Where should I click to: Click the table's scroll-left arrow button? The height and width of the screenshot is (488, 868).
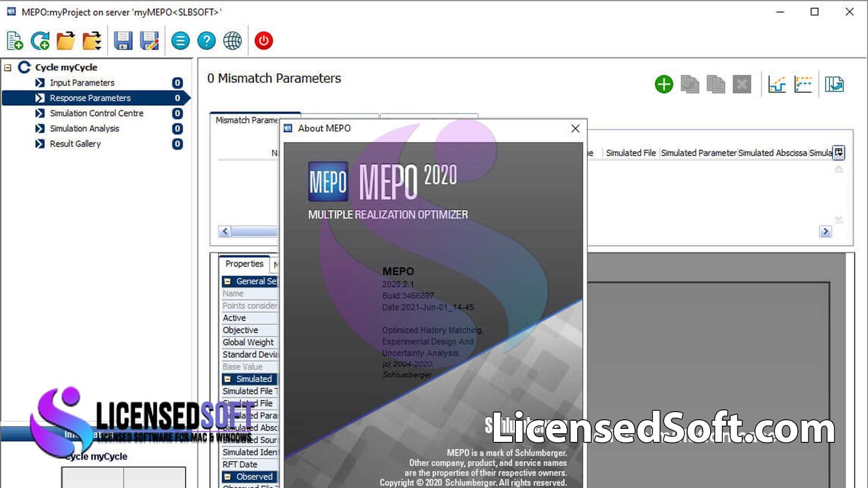click(x=225, y=232)
